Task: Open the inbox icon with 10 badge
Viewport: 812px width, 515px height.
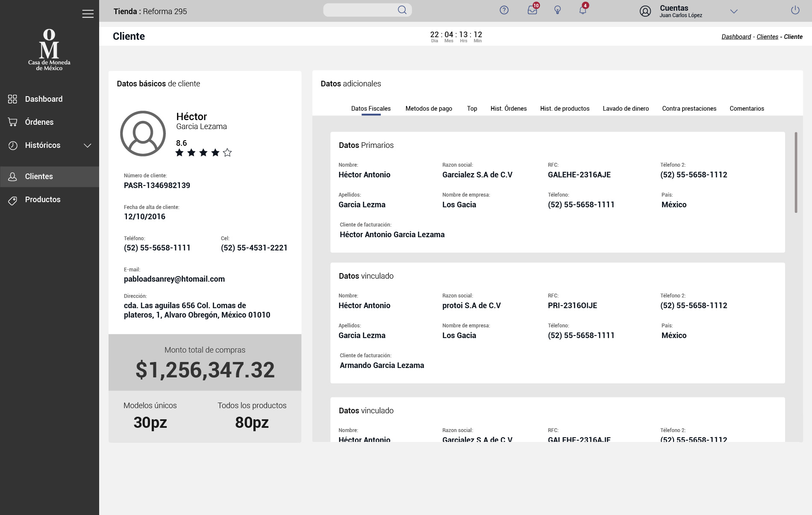Action: 533,9
